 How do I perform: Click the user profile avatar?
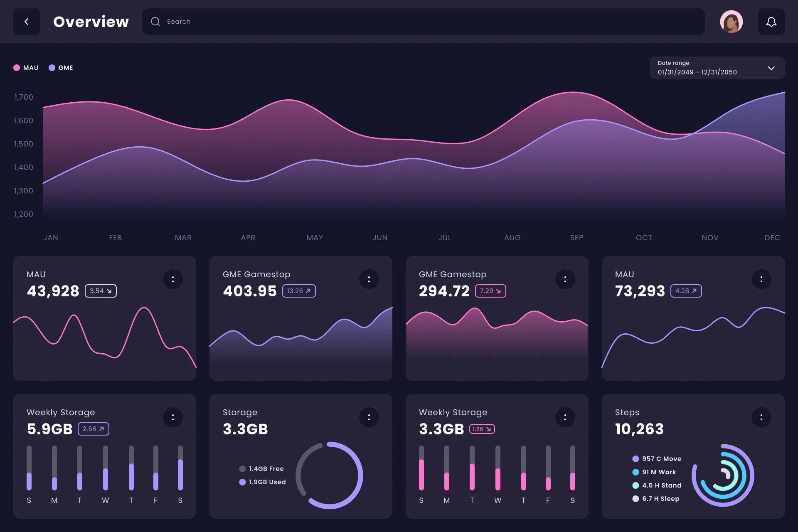click(x=731, y=22)
